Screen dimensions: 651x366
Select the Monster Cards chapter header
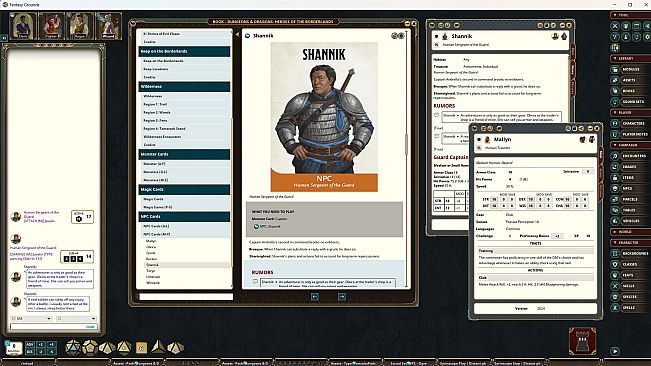pos(184,154)
